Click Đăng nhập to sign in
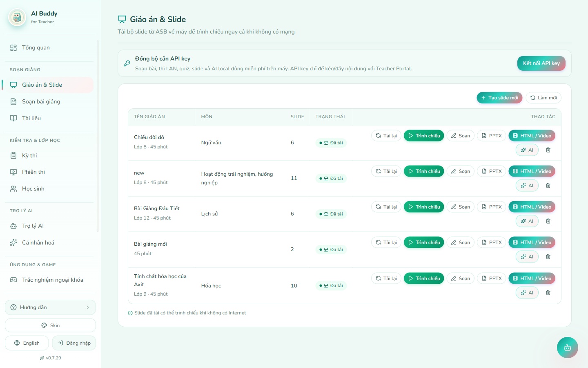Viewport: 588px width, 368px height. (74, 343)
